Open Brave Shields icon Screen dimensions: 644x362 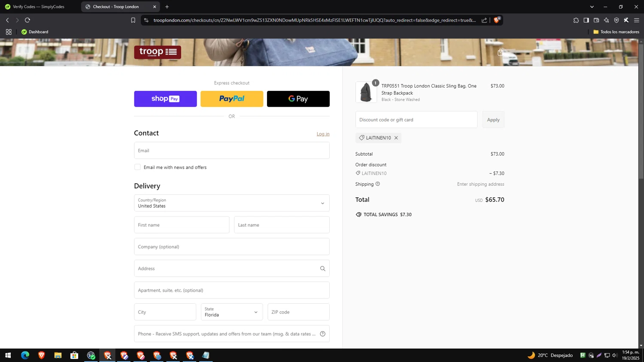click(x=497, y=20)
